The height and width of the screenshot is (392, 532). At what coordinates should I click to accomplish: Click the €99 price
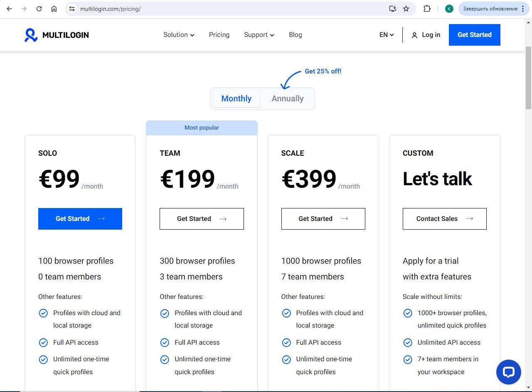(59, 179)
